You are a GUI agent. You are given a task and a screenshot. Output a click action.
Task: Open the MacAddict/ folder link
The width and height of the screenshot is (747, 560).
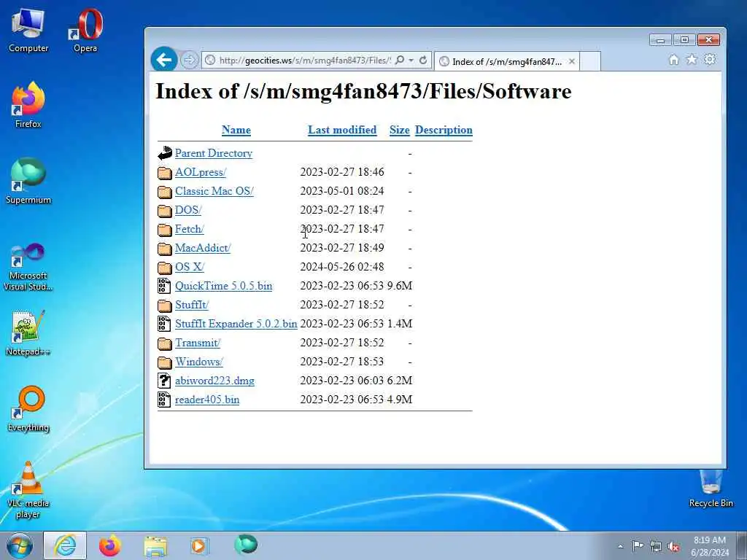(x=203, y=248)
